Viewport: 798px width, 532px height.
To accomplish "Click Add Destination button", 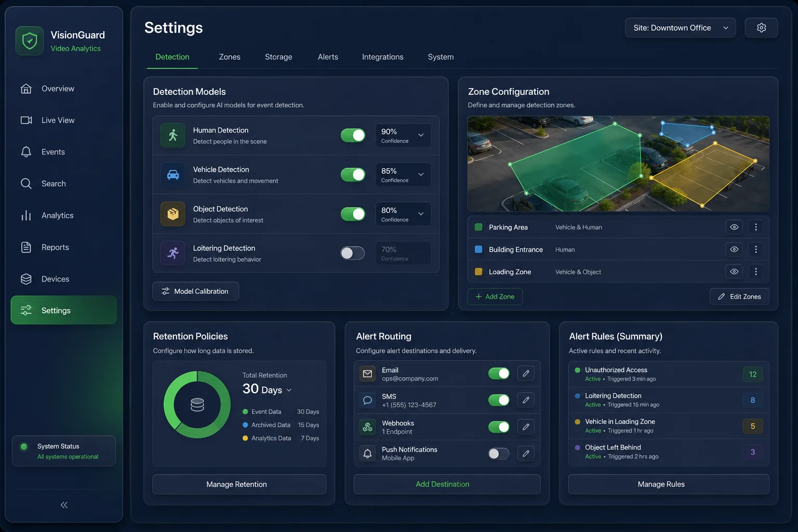I will coord(447,484).
